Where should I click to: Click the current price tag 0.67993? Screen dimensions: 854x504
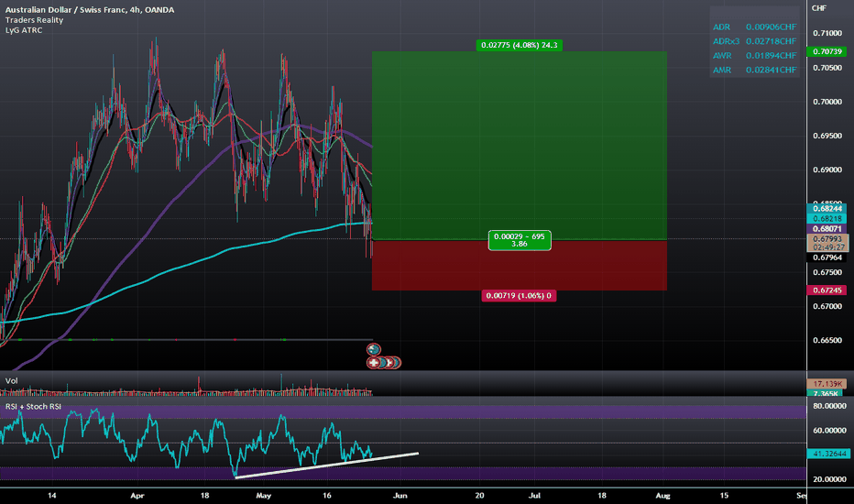[x=827, y=238]
